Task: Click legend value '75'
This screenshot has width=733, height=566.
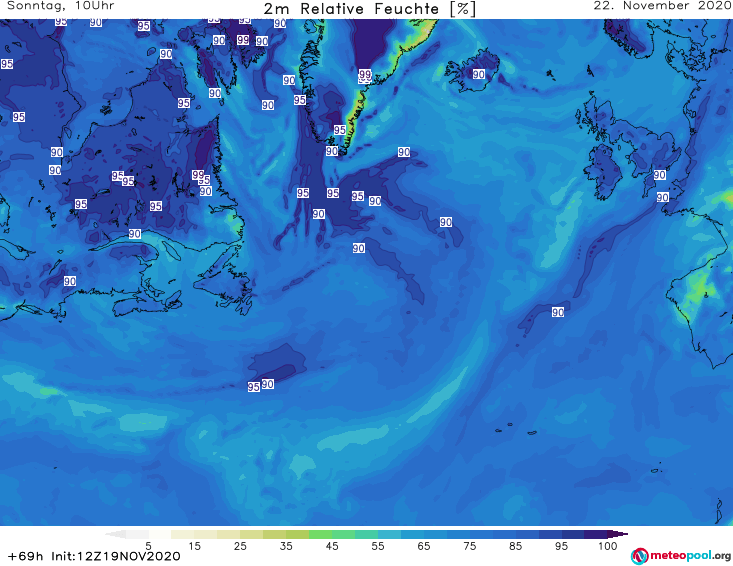Action: click(469, 546)
